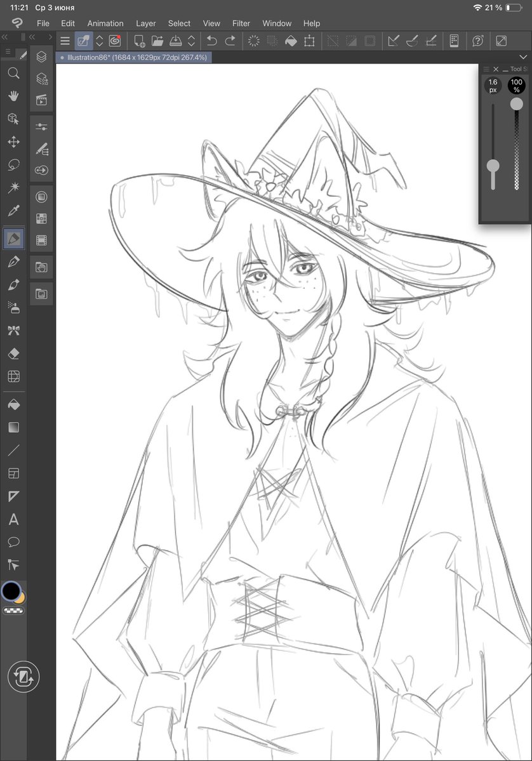
Task: Open the Color set grid palette
Action: click(x=41, y=218)
